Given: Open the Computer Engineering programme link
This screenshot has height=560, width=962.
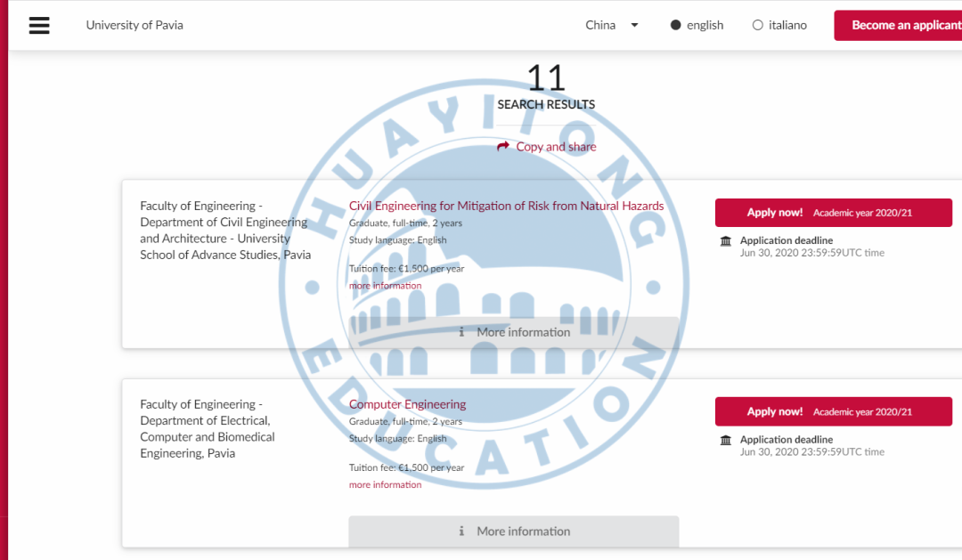Looking at the screenshot, I should [x=407, y=404].
